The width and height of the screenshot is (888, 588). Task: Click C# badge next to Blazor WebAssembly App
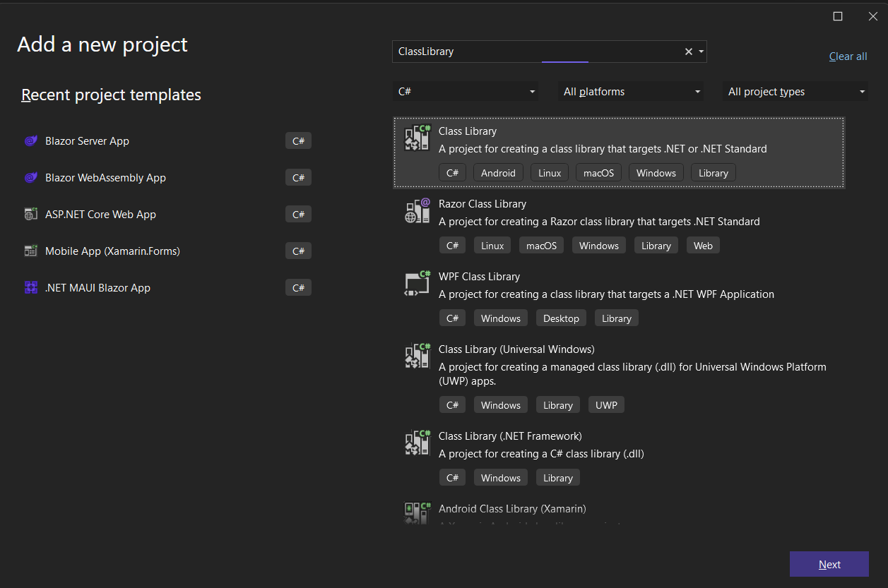(x=298, y=178)
